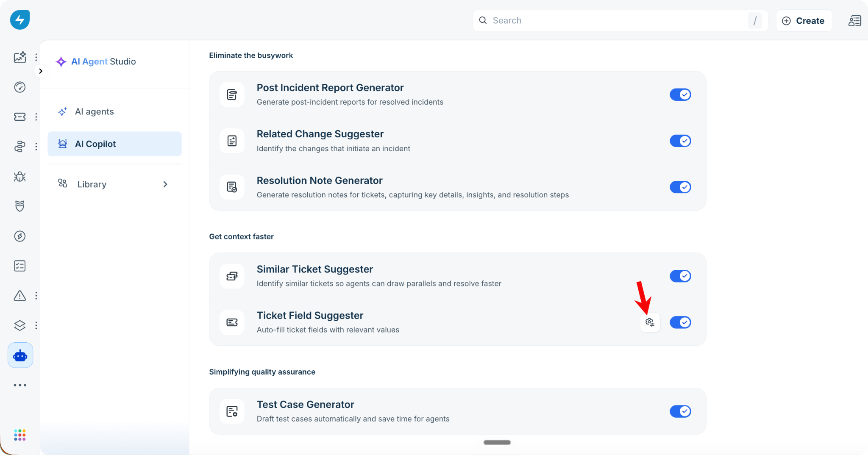Expand the Library submenu chevron
868x455 pixels.
(x=165, y=184)
